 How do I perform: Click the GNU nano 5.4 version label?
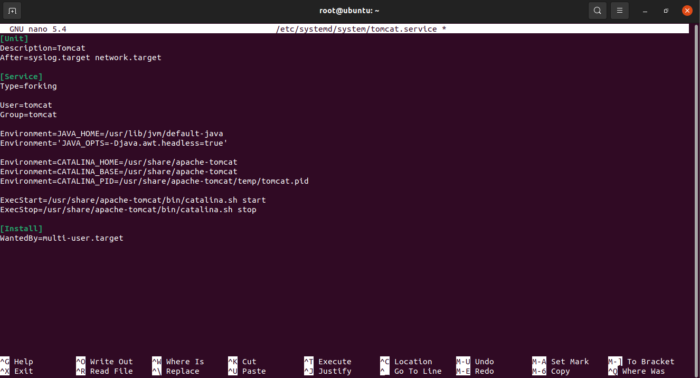[38, 29]
